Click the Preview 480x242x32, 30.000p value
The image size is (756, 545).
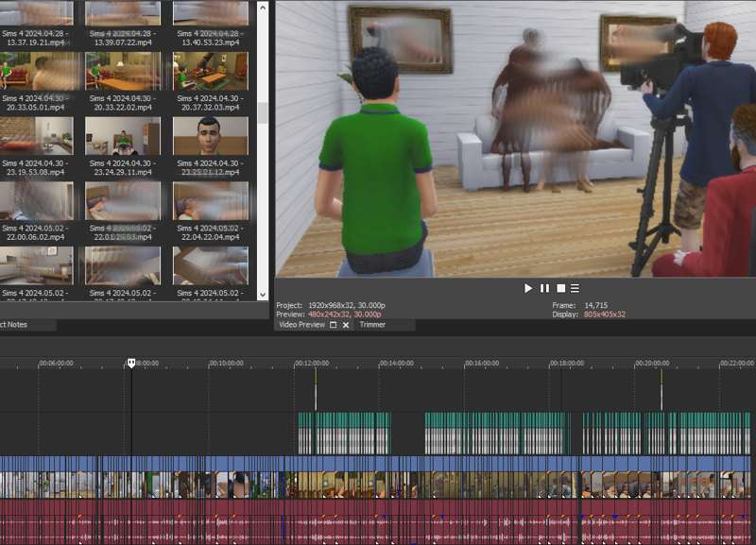[344, 315]
